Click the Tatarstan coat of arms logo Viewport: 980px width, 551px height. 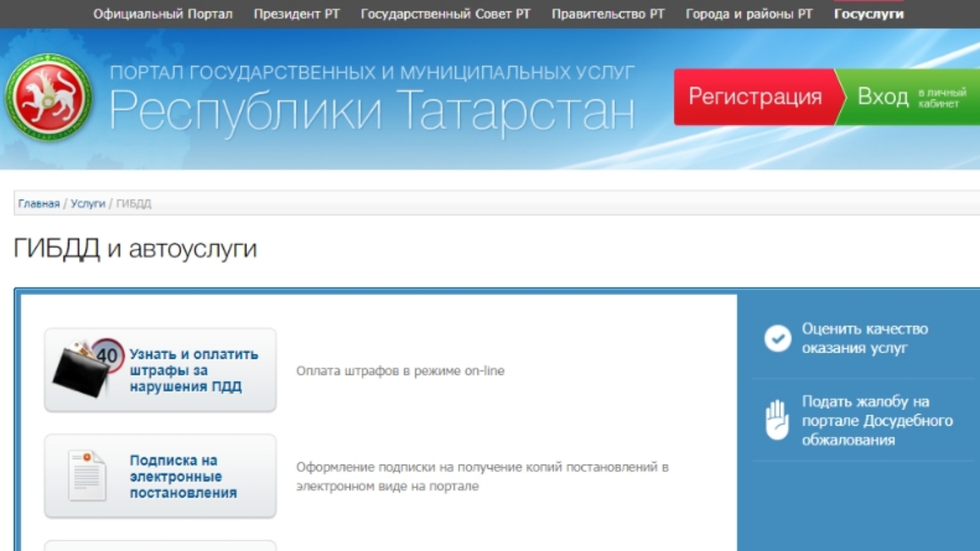click(x=48, y=97)
